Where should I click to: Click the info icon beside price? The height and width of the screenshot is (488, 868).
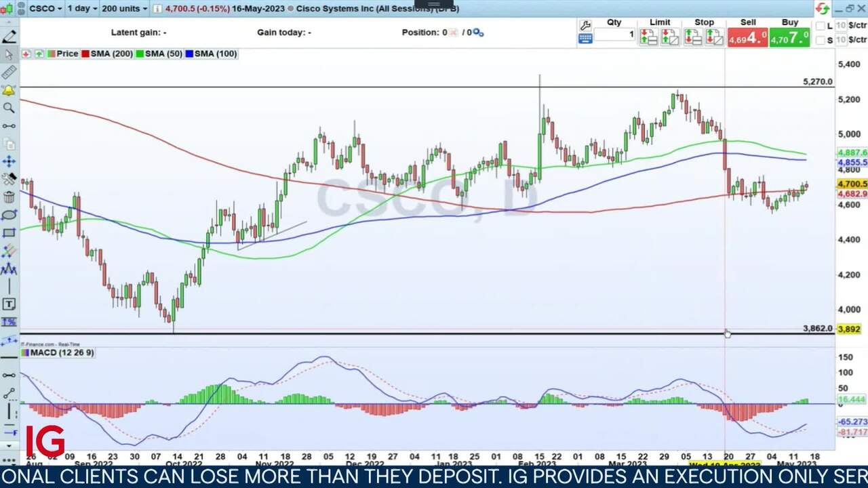[x=157, y=9]
